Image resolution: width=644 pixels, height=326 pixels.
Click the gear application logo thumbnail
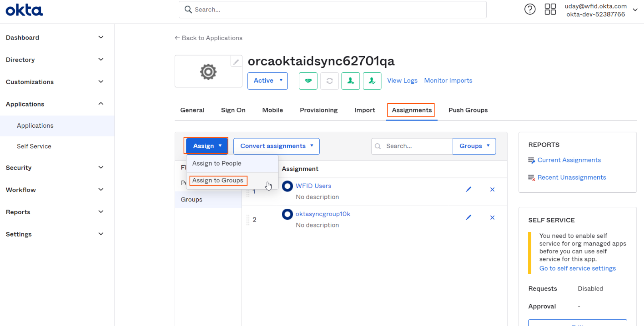pos(208,72)
